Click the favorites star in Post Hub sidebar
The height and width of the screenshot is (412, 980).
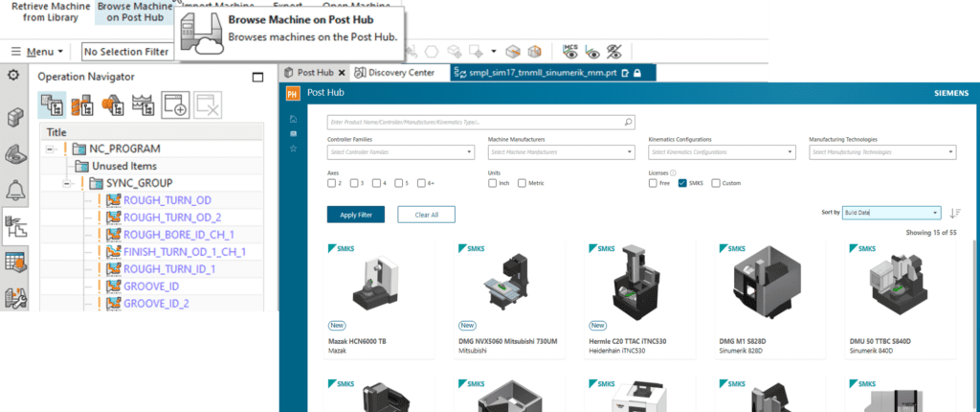293,149
